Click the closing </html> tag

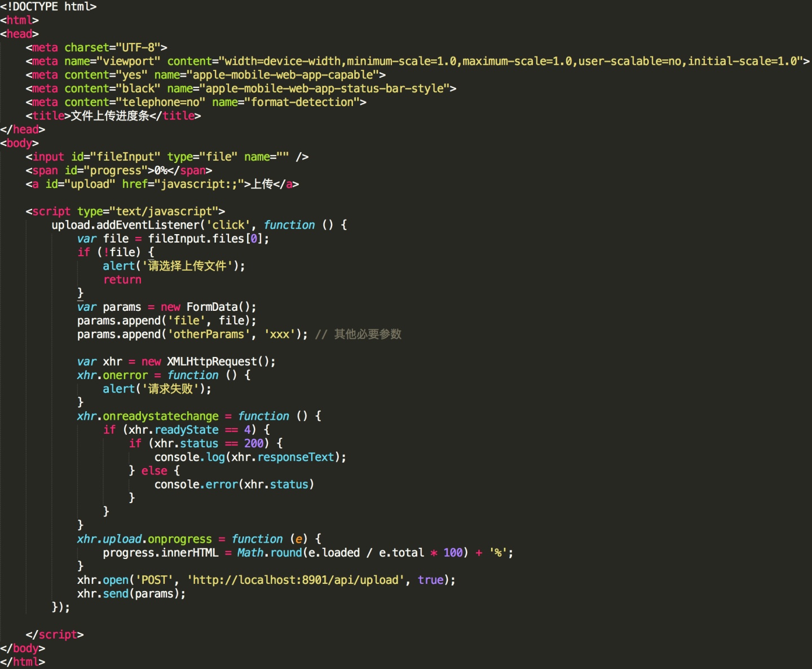(x=23, y=662)
